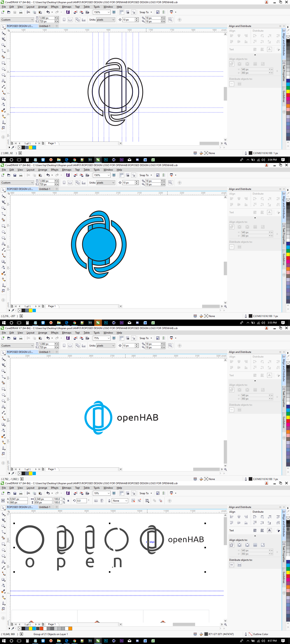
Task: Open the File menu in the 19% zoom window
Action: pyautogui.click(x=4, y=488)
